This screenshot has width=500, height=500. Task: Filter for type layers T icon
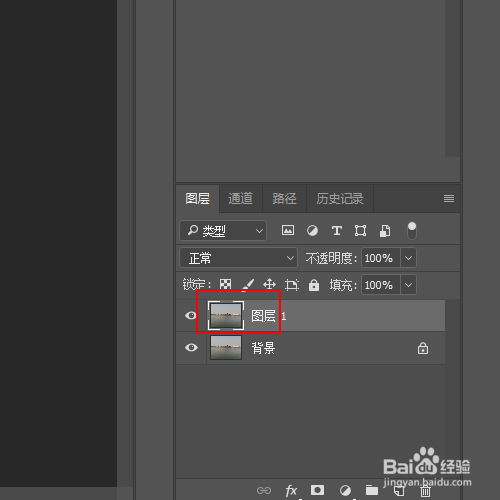click(x=337, y=230)
